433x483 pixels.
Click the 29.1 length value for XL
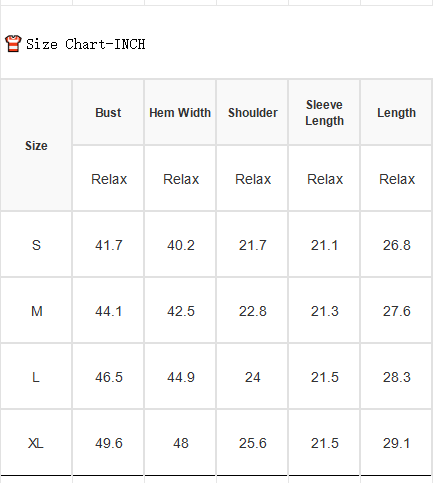(396, 443)
